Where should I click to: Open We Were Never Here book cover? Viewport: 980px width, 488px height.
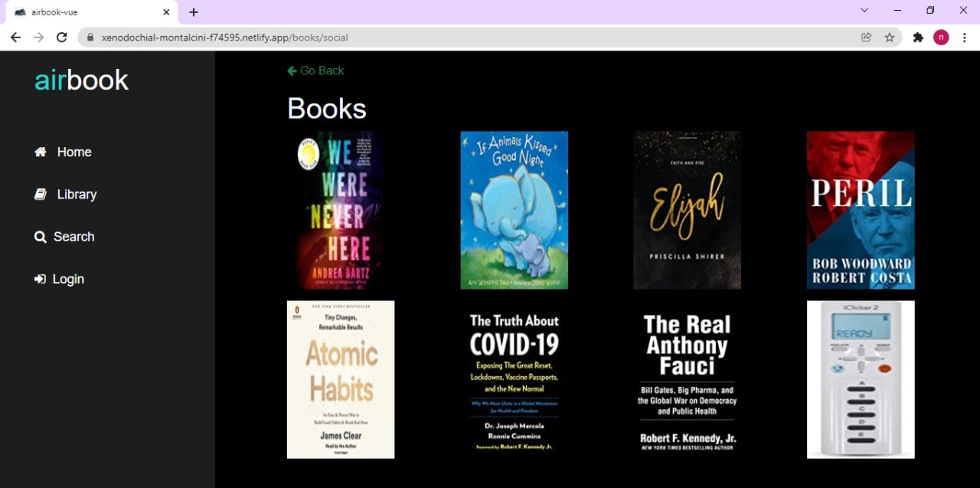341,210
